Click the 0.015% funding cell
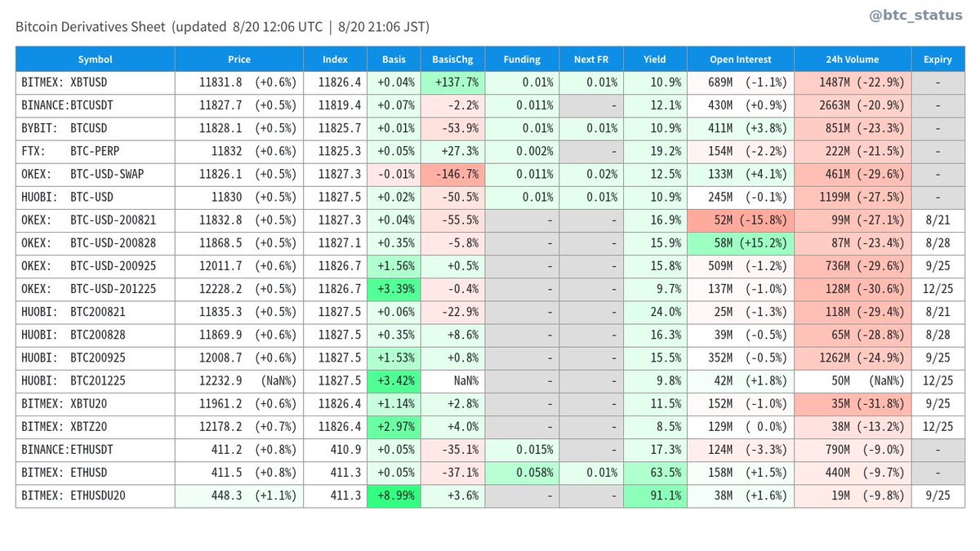This screenshot has width=980, height=551. (x=522, y=450)
